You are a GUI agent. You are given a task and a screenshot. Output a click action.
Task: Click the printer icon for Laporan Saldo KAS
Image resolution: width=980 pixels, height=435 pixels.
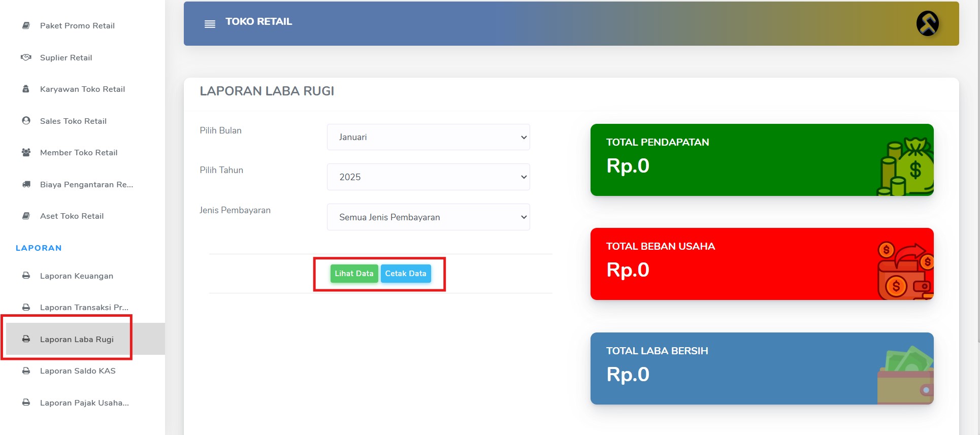point(26,371)
